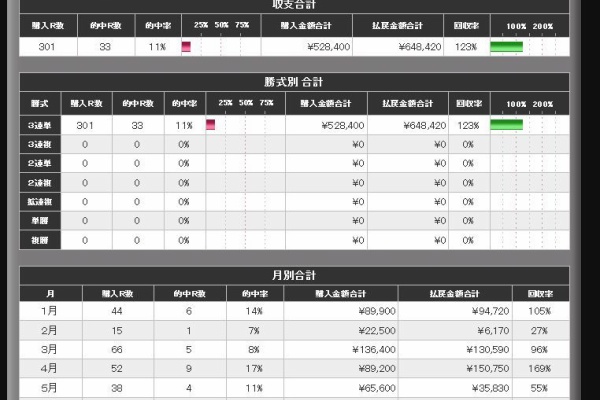Click the 169% recovery rate for 4月
The height and width of the screenshot is (400, 600).
pos(539,368)
